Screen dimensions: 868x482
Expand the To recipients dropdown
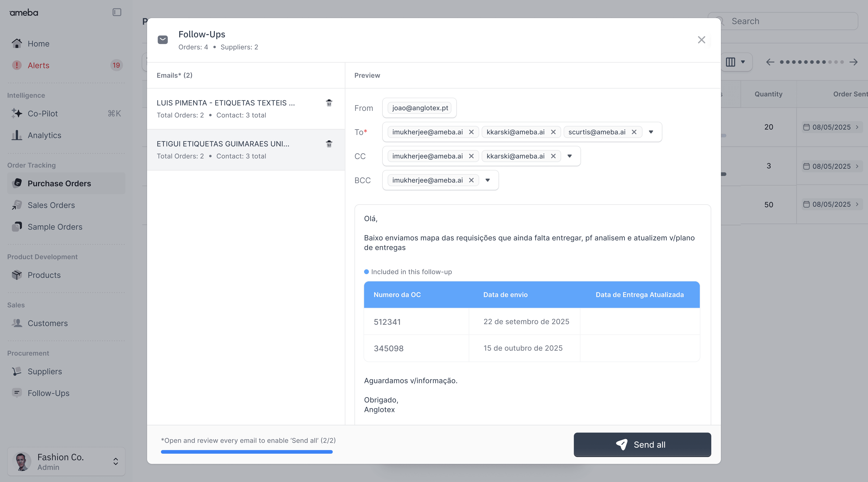tap(651, 132)
